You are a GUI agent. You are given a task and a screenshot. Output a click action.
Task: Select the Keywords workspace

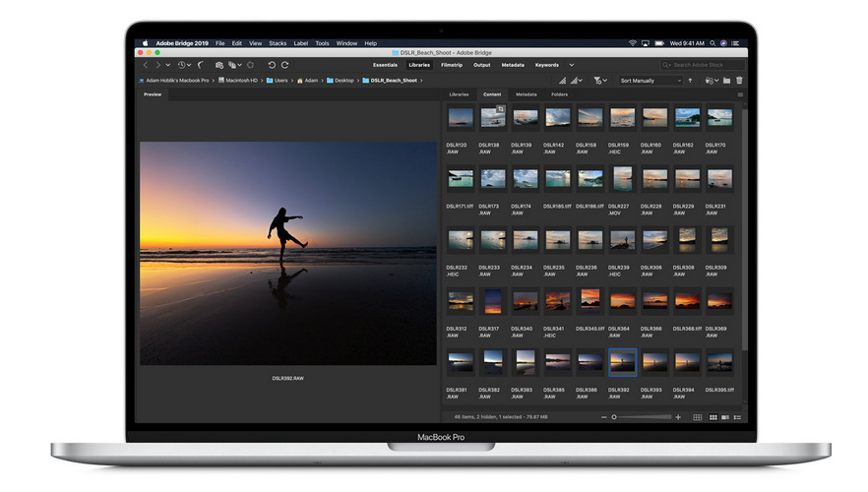tap(547, 65)
